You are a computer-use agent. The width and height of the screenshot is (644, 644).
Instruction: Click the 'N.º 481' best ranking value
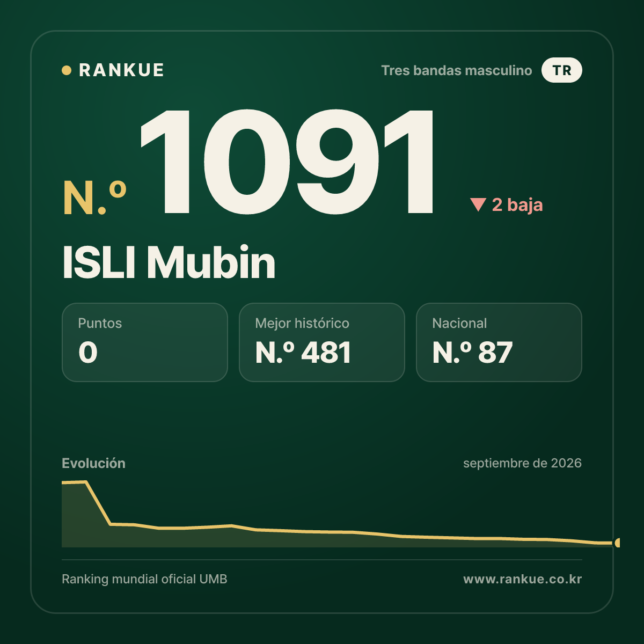tap(303, 353)
